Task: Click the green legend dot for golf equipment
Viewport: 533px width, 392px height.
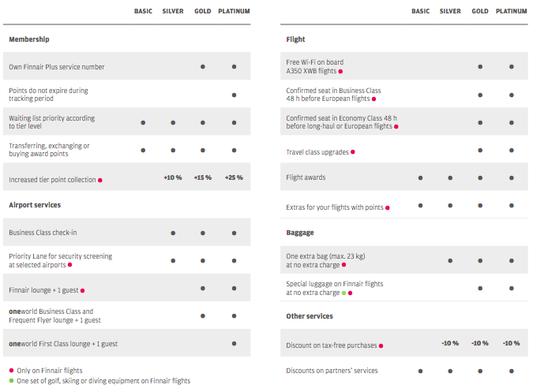Action: (11, 381)
